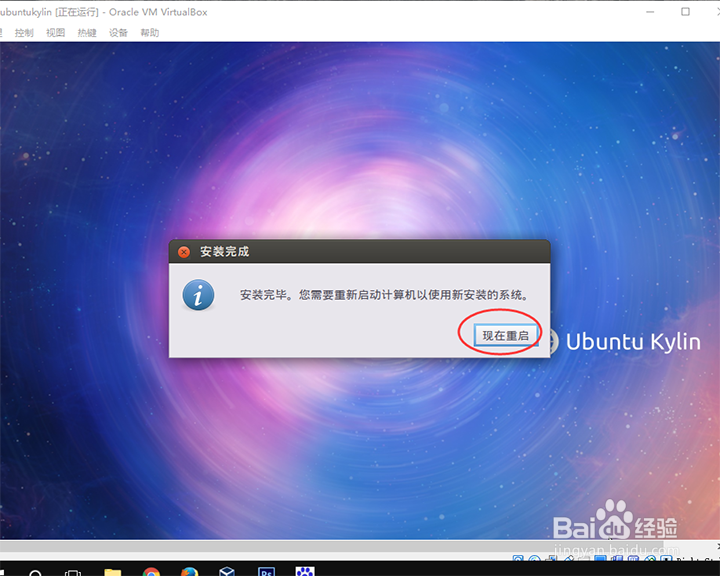Image resolution: width=720 pixels, height=576 pixels.
Task: Open Photoshop from the taskbar
Action: click(267, 571)
